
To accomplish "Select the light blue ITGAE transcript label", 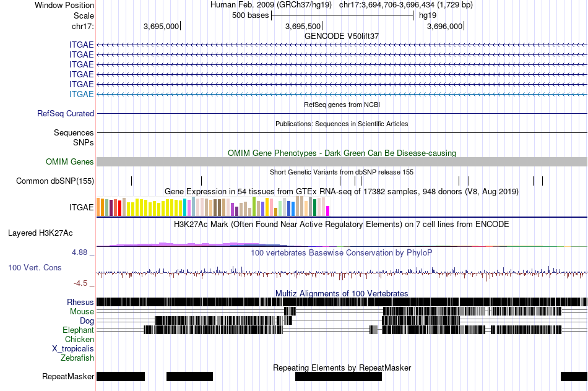I will (x=81, y=94).
